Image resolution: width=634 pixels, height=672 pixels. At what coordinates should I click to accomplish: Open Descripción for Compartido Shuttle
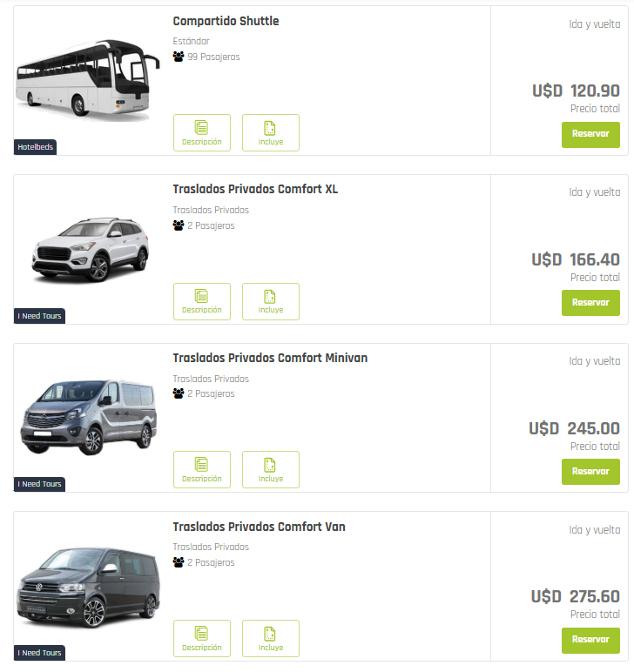coord(202,132)
